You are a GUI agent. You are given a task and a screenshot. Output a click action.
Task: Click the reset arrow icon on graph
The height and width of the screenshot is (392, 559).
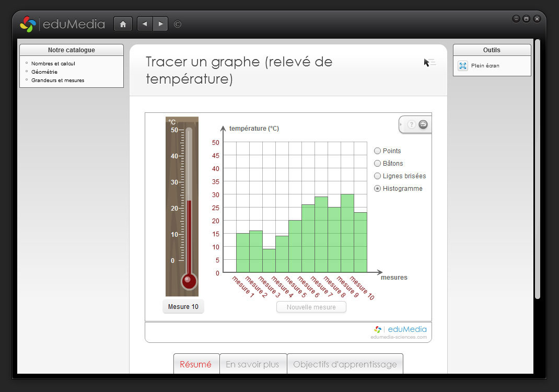[423, 124]
